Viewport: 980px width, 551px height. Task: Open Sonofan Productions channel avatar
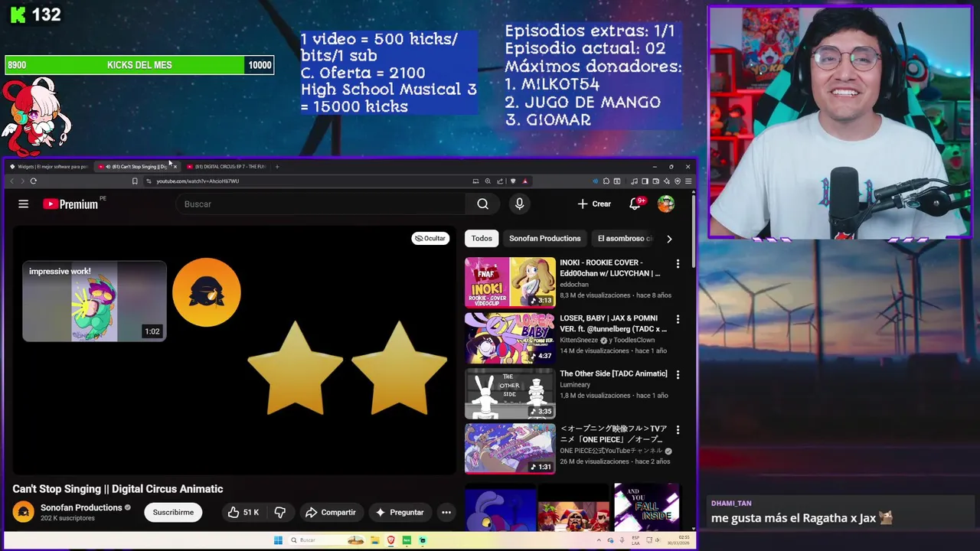(24, 512)
